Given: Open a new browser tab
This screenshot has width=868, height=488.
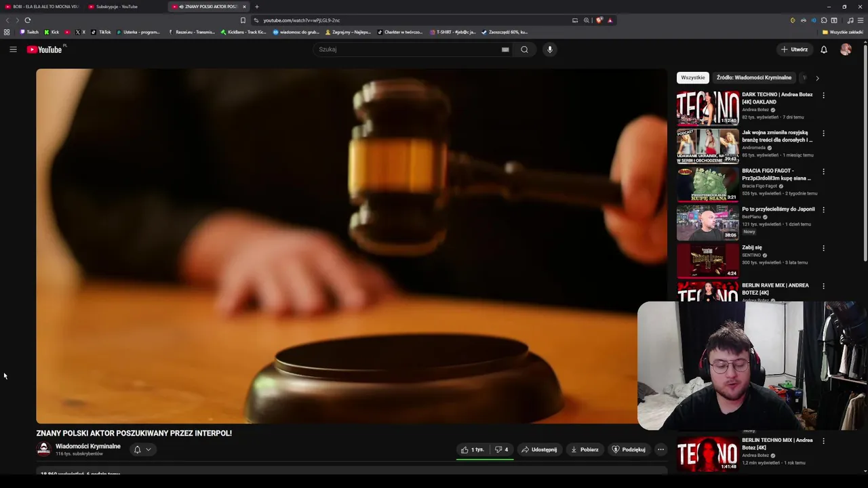Looking at the screenshot, I should 257,7.
